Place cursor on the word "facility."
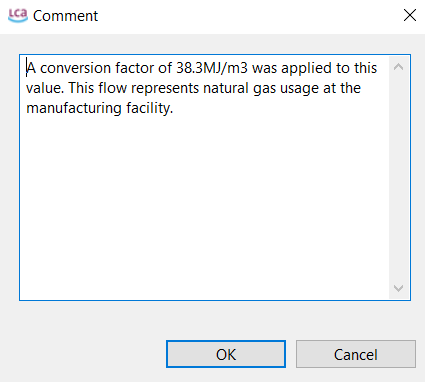The width and height of the screenshot is (425, 382). [x=150, y=108]
